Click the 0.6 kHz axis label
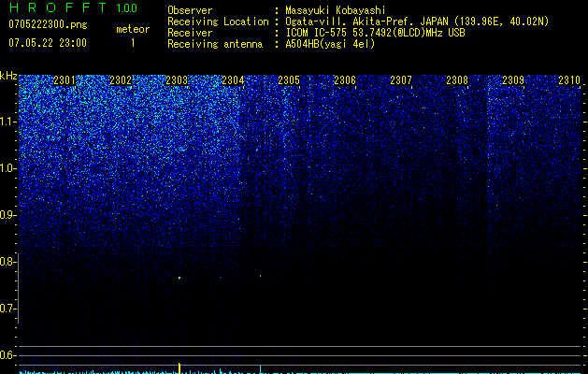The width and height of the screenshot is (588, 374). pyautogui.click(x=7, y=355)
